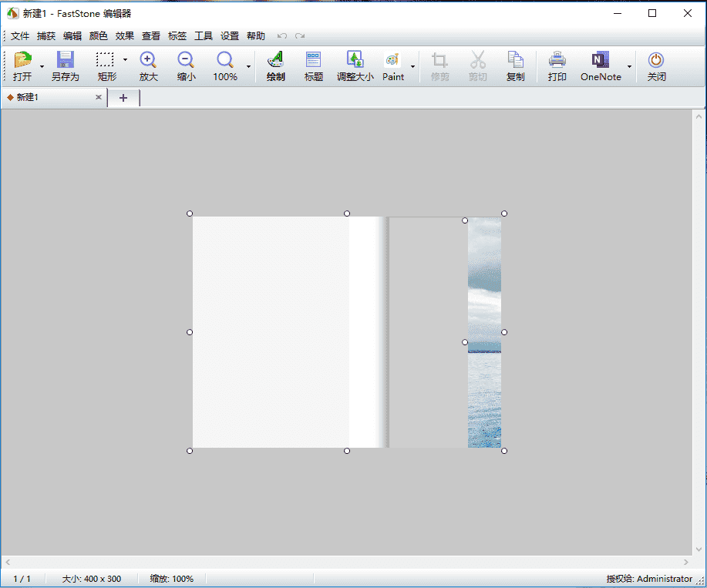Click the vertical scrollbar down arrow
The width and height of the screenshot is (707, 588).
coord(699,548)
